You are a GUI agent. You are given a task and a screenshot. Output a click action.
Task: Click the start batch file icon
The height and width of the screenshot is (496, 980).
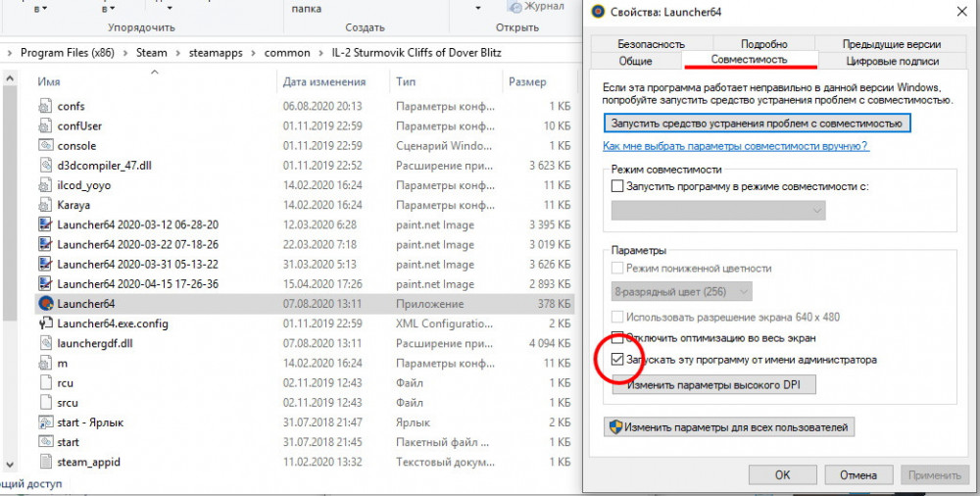coord(45,443)
